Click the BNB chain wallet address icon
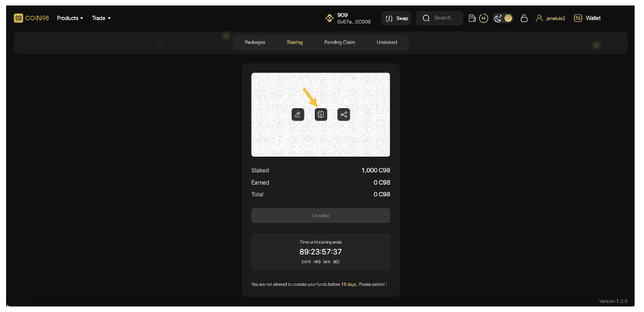The width and height of the screenshot is (644, 312). coord(329,18)
